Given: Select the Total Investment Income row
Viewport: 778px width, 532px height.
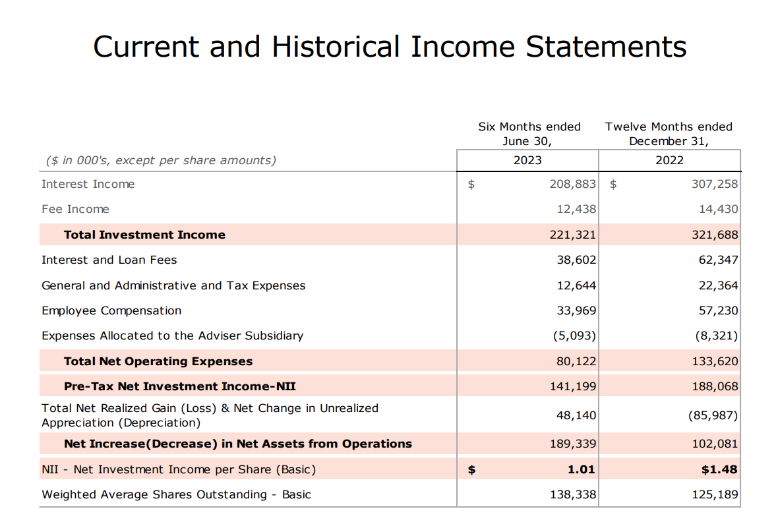Looking at the screenshot, I should pos(390,235).
